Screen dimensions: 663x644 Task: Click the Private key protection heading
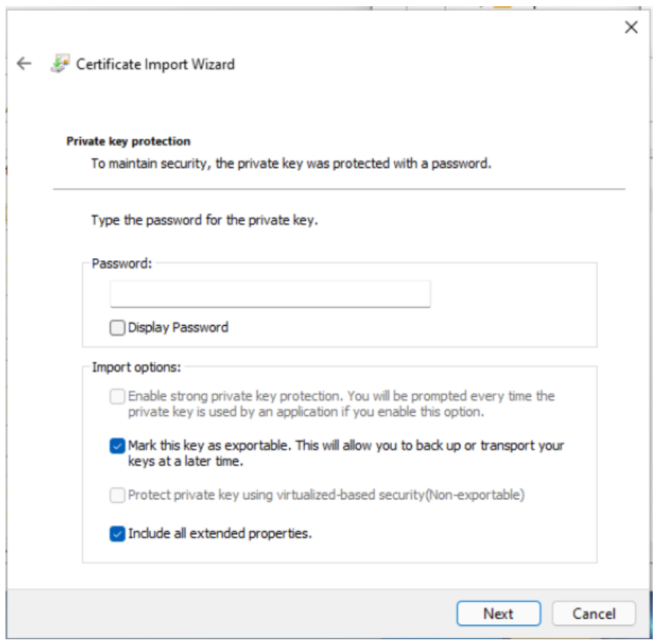(x=128, y=141)
